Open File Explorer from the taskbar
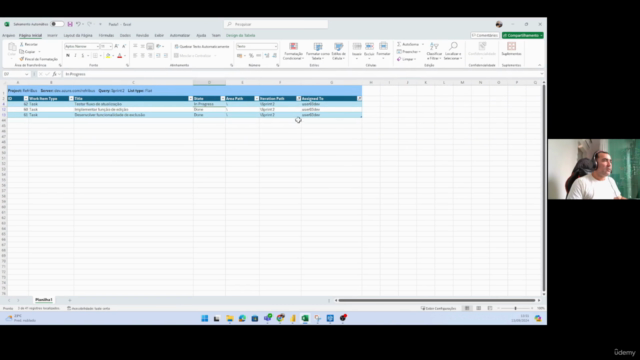This screenshot has width=640, height=360. (x=230, y=318)
